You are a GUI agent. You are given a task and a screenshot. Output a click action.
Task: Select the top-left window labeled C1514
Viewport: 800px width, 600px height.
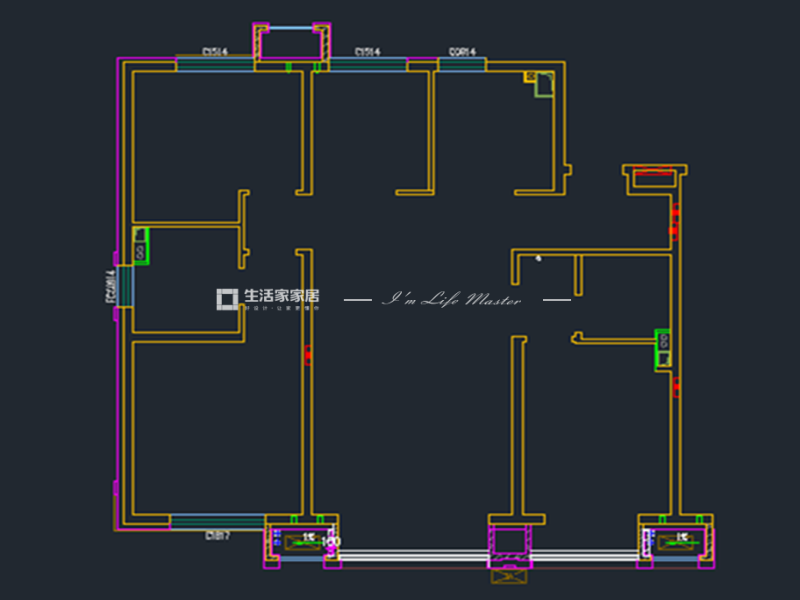(215, 65)
